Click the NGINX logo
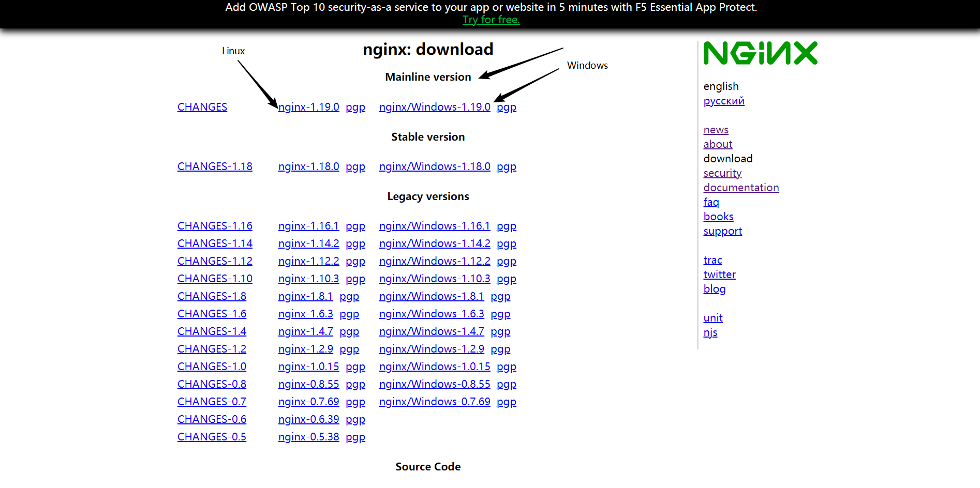 (x=760, y=53)
